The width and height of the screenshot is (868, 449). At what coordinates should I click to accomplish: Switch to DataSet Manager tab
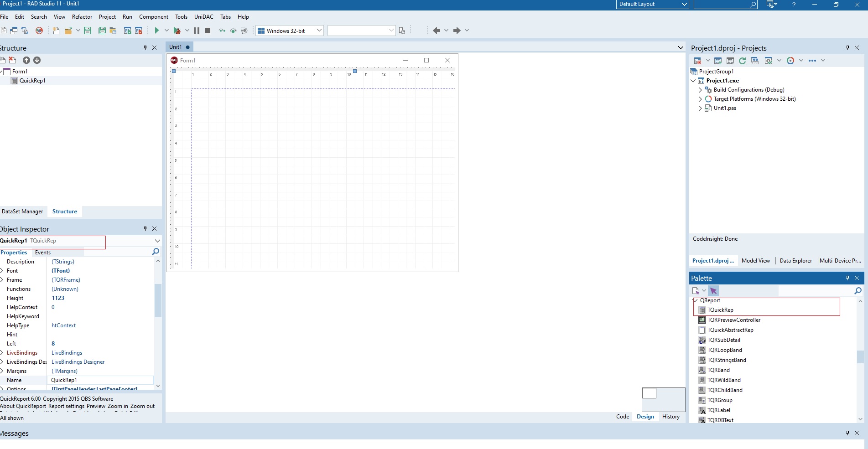(x=22, y=212)
